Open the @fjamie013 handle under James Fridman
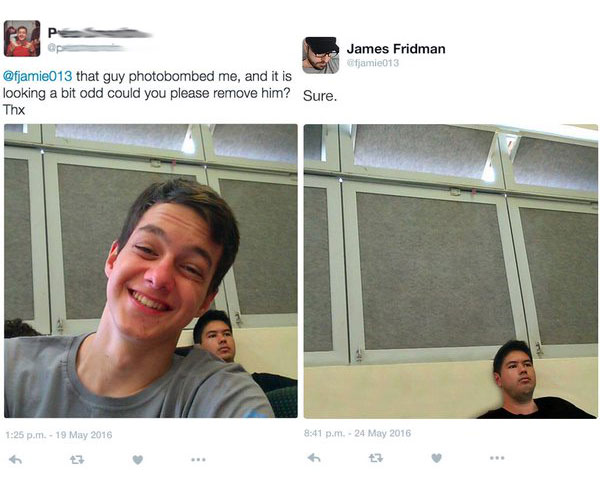This screenshot has height=498, width=600. 373,63
